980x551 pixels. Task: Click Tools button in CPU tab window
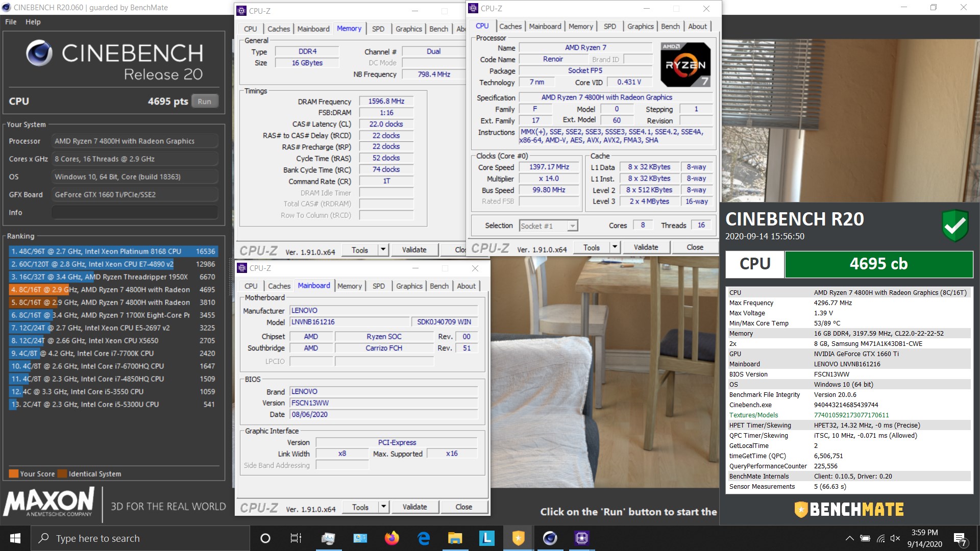592,247
